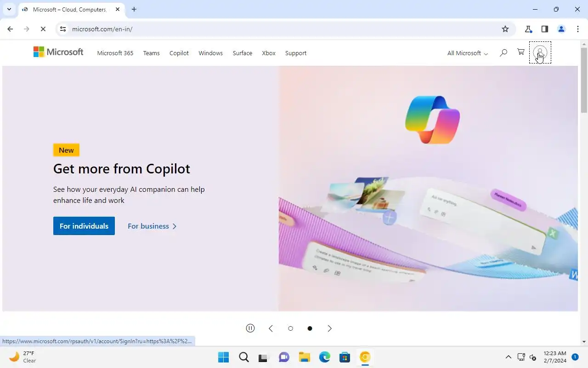Screen dimensions: 588x368
Task: Launch Microsoft Edge from taskbar
Action: 324,357
